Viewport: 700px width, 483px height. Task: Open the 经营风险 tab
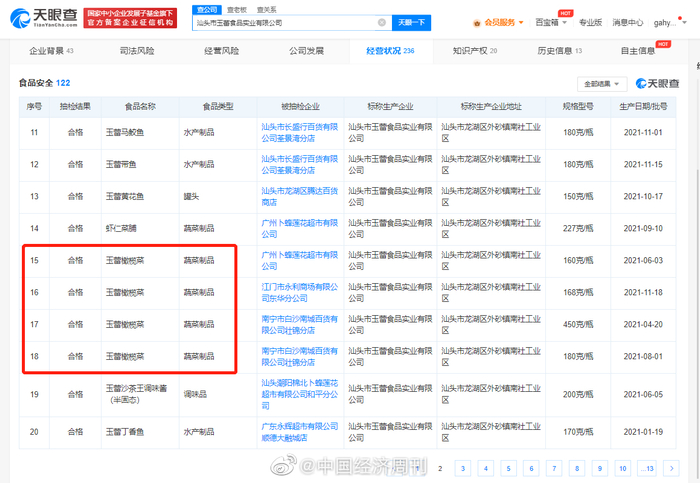pyautogui.click(x=221, y=51)
